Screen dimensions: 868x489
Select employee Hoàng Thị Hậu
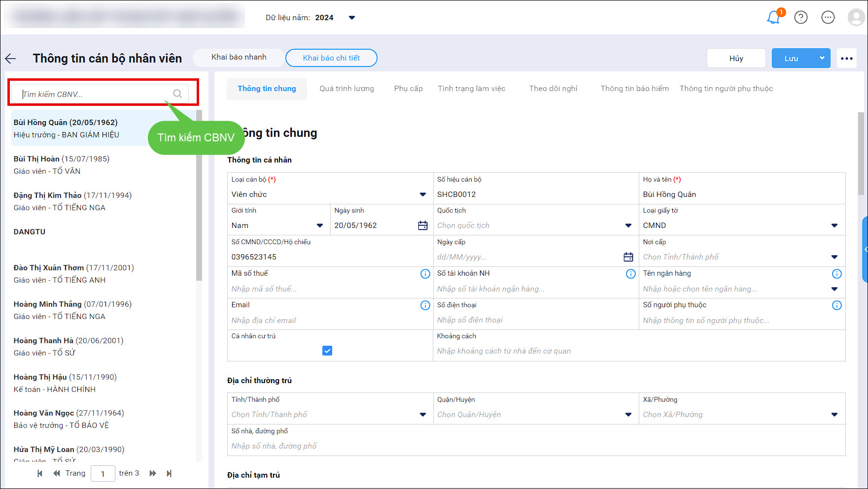coord(104,383)
